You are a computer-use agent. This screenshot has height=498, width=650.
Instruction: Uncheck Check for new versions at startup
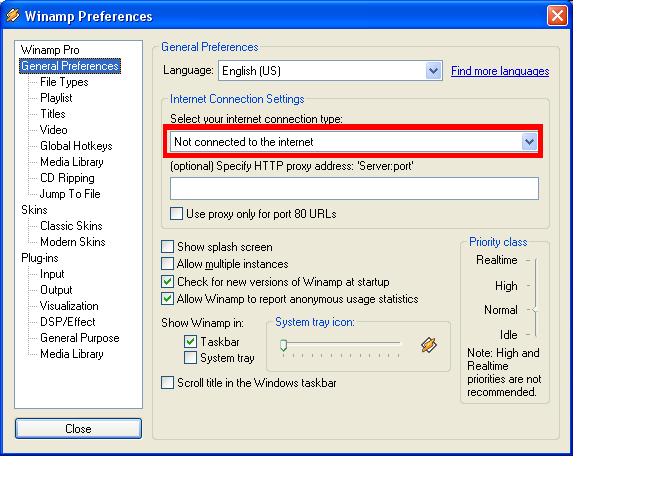(167, 282)
